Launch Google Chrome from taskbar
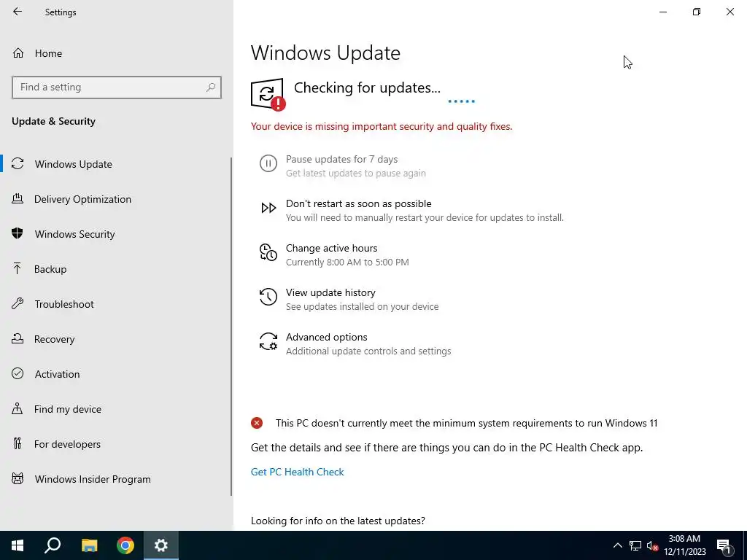This screenshot has width=747, height=560. (125, 545)
